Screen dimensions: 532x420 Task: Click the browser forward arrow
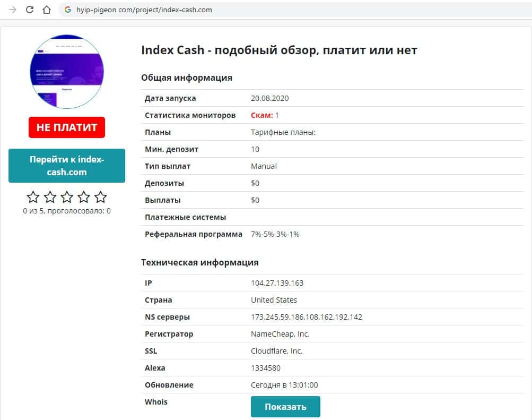point(13,10)
